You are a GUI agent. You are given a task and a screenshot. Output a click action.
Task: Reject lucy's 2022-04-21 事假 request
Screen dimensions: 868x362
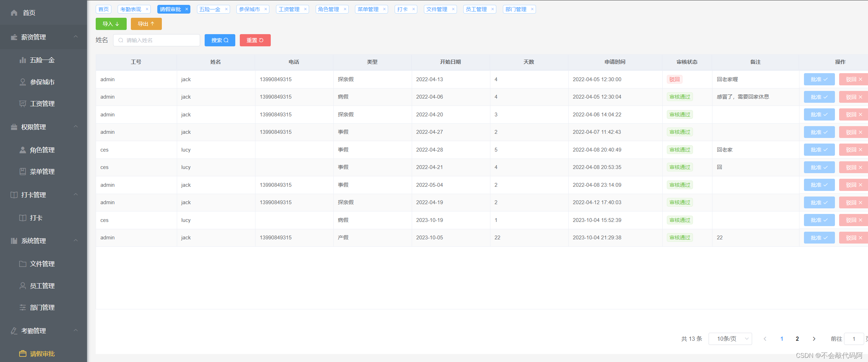(x=853, y=167)
